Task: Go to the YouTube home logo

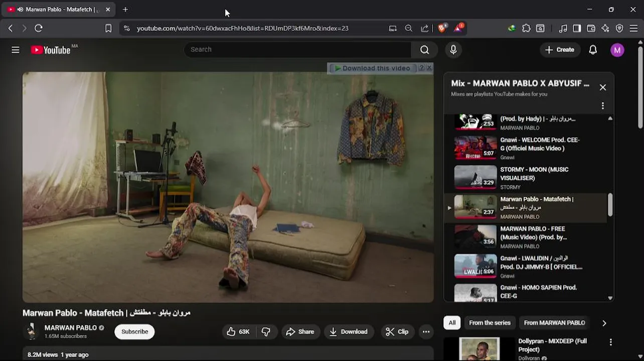Action: point(50,50)
